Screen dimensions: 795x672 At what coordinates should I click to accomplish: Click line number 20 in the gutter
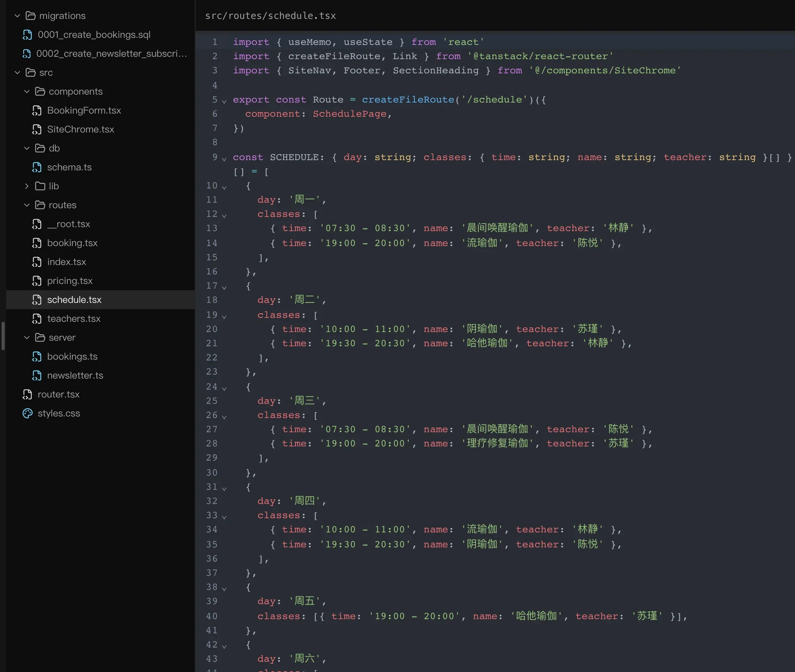(212, 329)
